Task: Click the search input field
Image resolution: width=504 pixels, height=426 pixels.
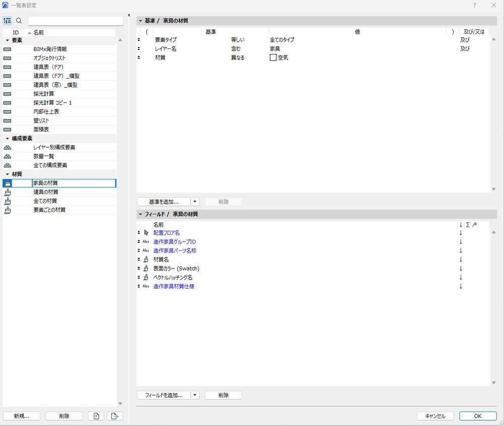Action: (76, 21)
